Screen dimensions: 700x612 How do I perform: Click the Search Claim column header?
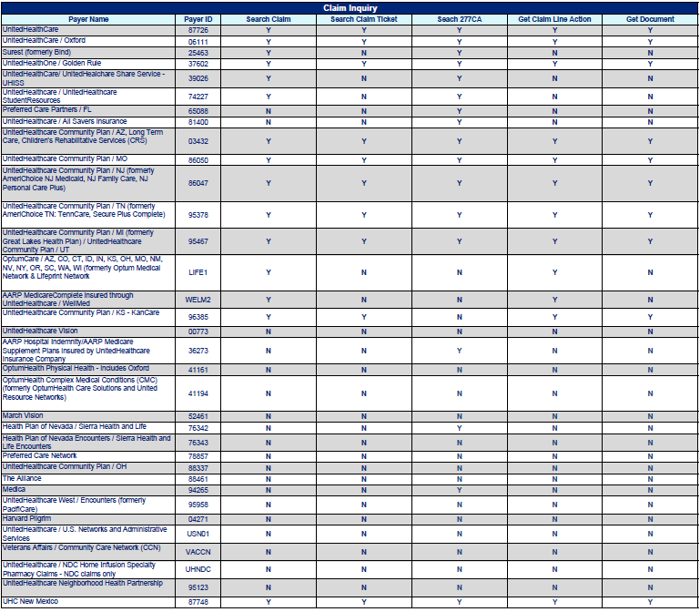pyautogui.click(x=269, y=19)
